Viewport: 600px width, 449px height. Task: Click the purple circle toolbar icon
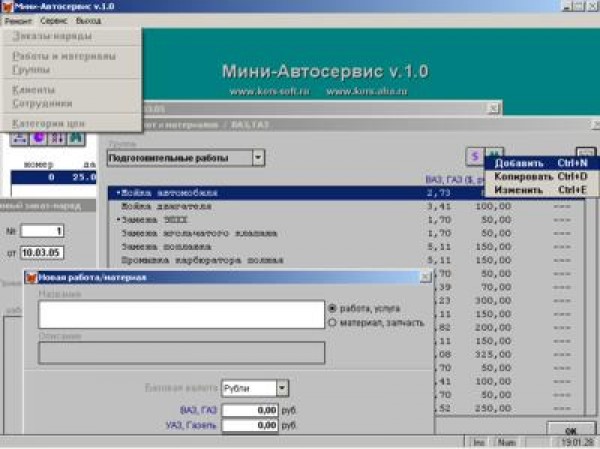click(36, 139)
